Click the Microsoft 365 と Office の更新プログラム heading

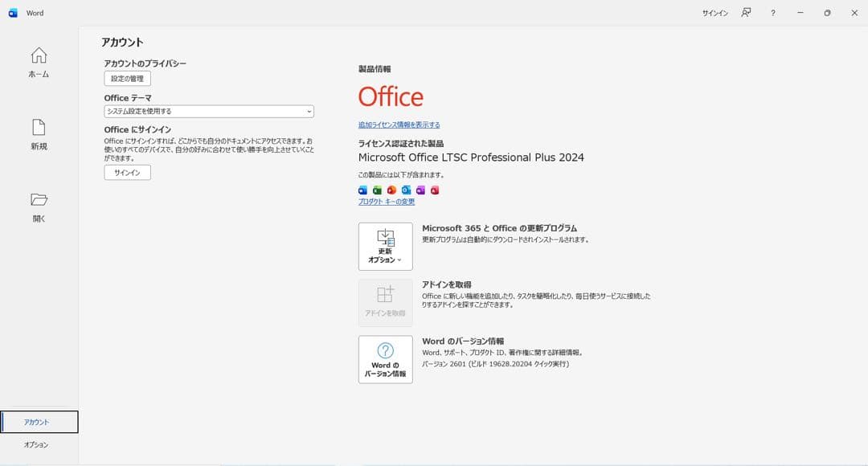pyautogui.click(x=499, y=228)
